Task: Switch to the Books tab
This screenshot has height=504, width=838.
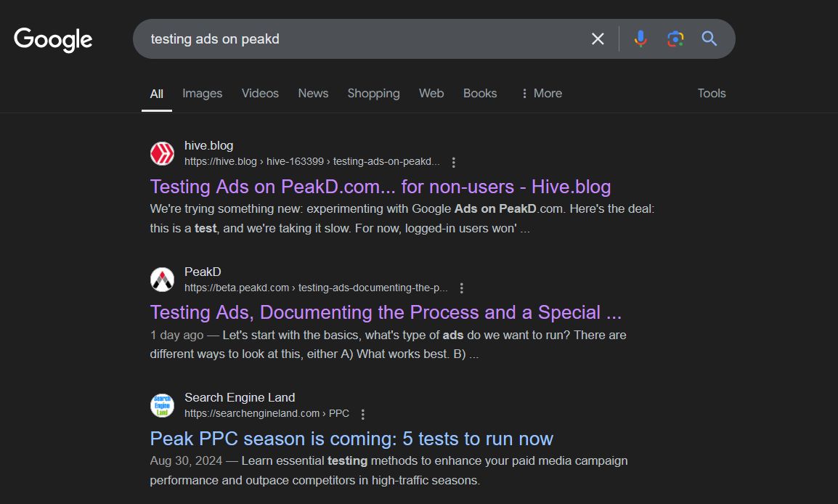Action: [480, 94]
